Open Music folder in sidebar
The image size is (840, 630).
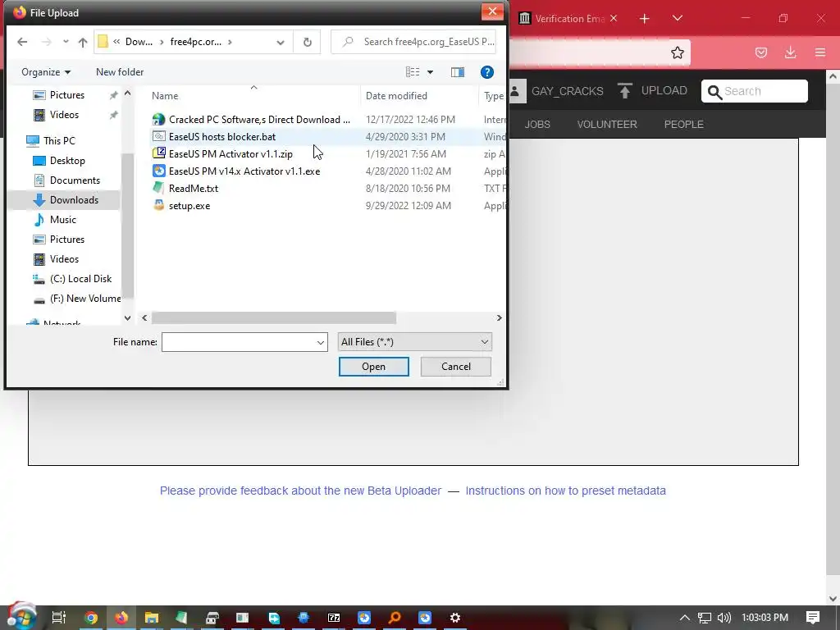pos(55,220)
